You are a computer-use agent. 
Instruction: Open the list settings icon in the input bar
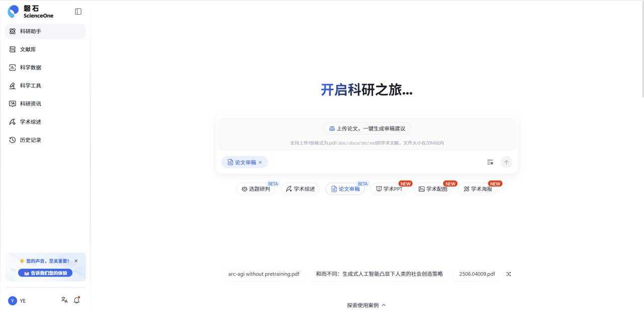[x=490, y=162]
